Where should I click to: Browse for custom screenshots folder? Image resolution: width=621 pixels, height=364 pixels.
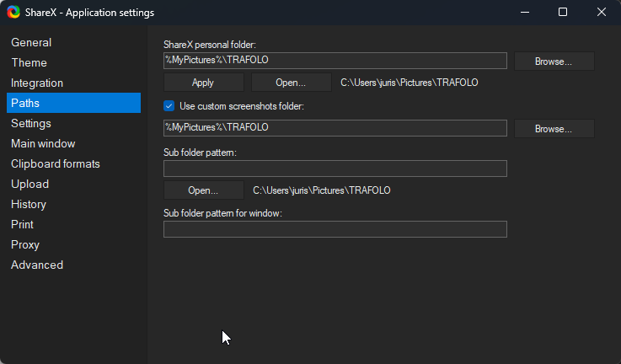click(x=554, y=129)
